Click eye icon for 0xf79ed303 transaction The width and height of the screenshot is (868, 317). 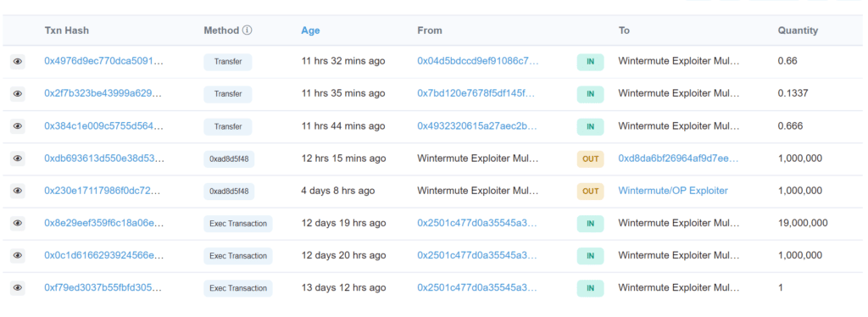(18, 288)
